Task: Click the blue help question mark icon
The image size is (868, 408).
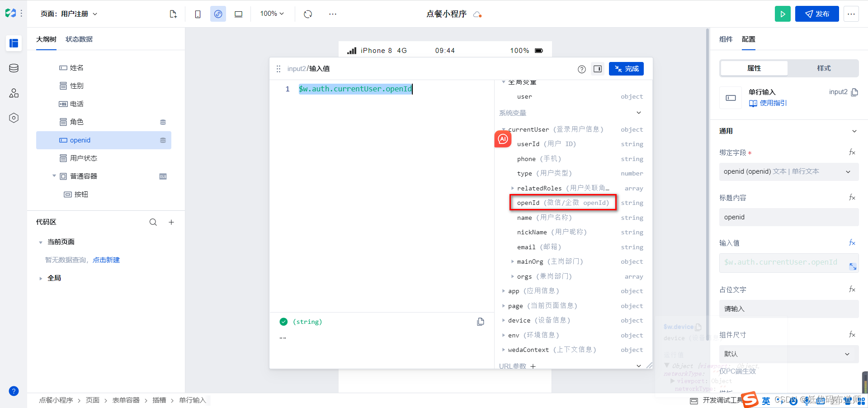Action: pos(14,391)
